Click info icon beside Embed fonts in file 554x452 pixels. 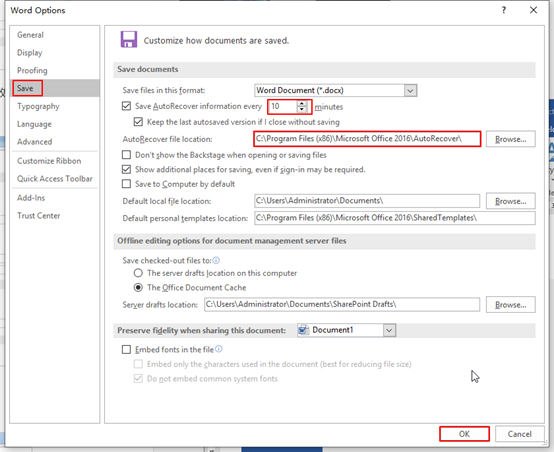(x=219, y=349)
